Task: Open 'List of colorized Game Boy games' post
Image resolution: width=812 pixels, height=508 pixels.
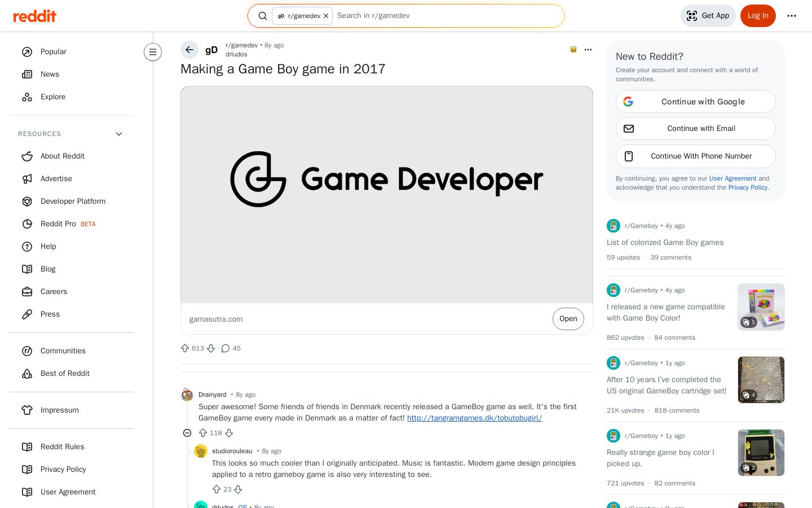Action: click(x=665, y=242)
